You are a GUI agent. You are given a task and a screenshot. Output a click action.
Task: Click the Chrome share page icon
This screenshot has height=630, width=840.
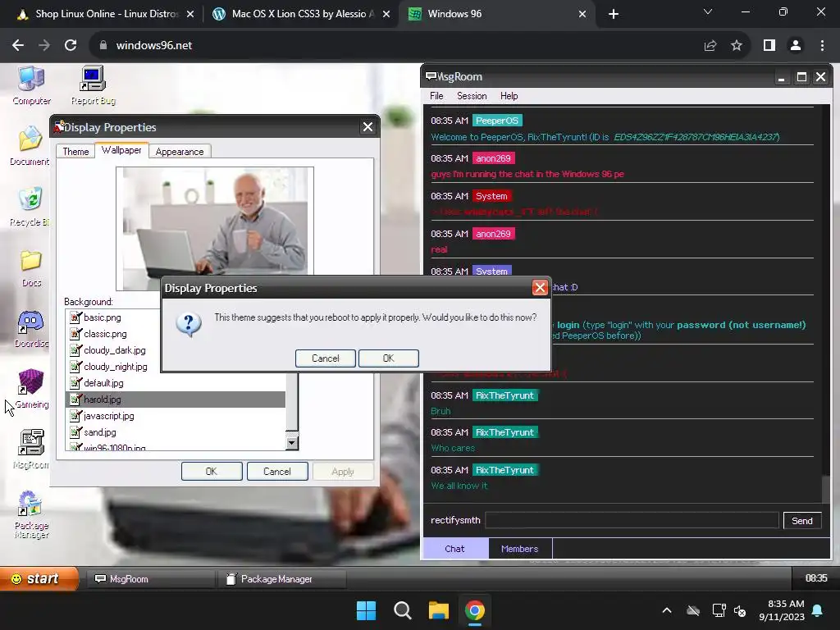[710, 46]
